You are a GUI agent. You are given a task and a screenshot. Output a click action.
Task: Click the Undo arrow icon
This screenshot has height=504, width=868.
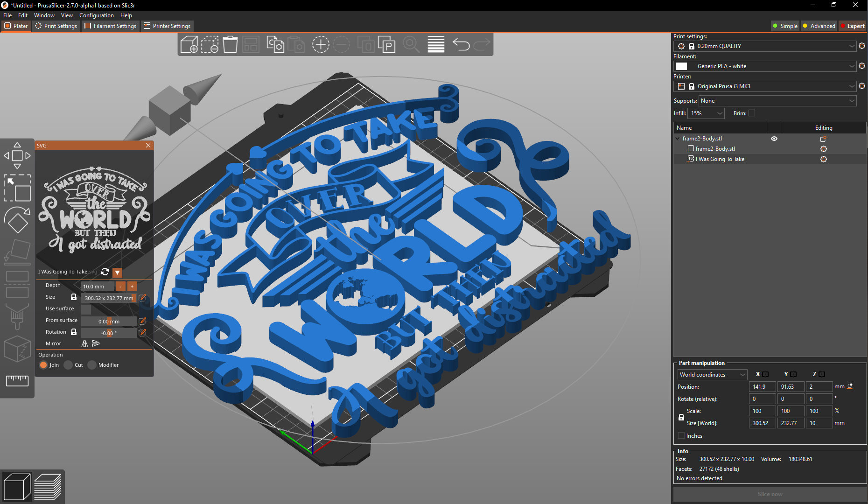tap(461, 45)
